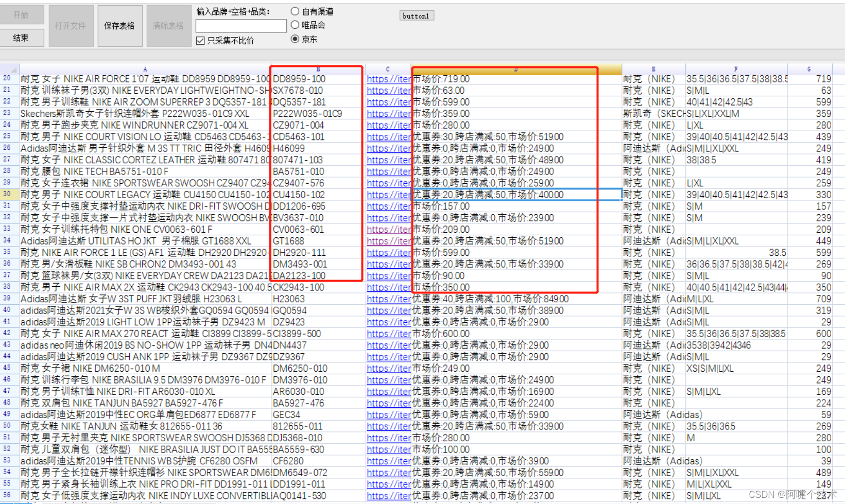Click the 打开文件 button
The image size is (845, 504).
[71, 26]
